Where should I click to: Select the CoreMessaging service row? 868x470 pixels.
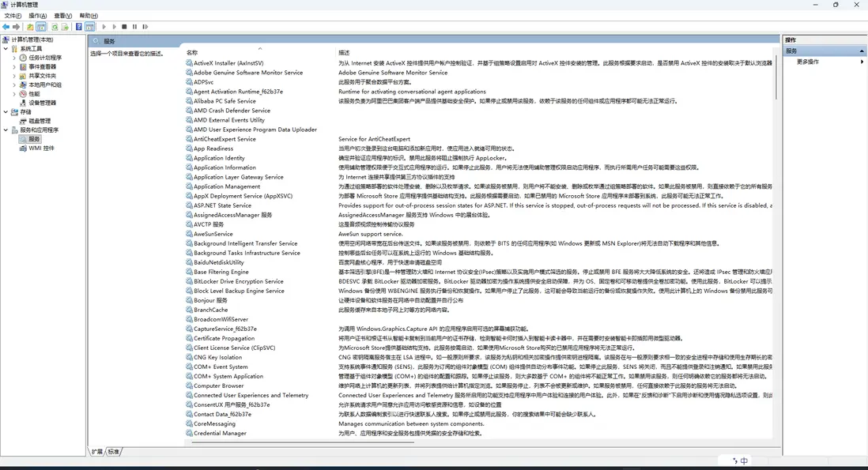(x=479, y=423)
